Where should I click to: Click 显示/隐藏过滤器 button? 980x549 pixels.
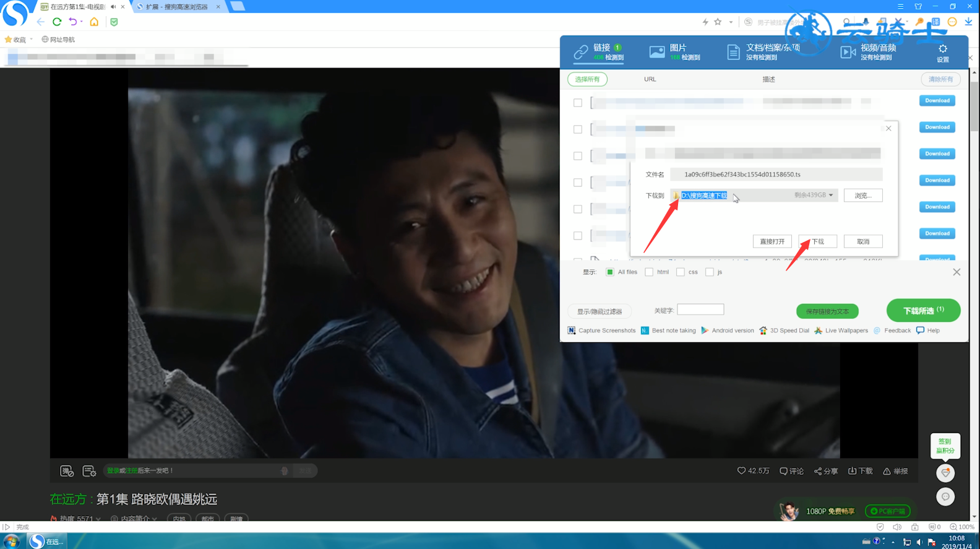[600, 311]
